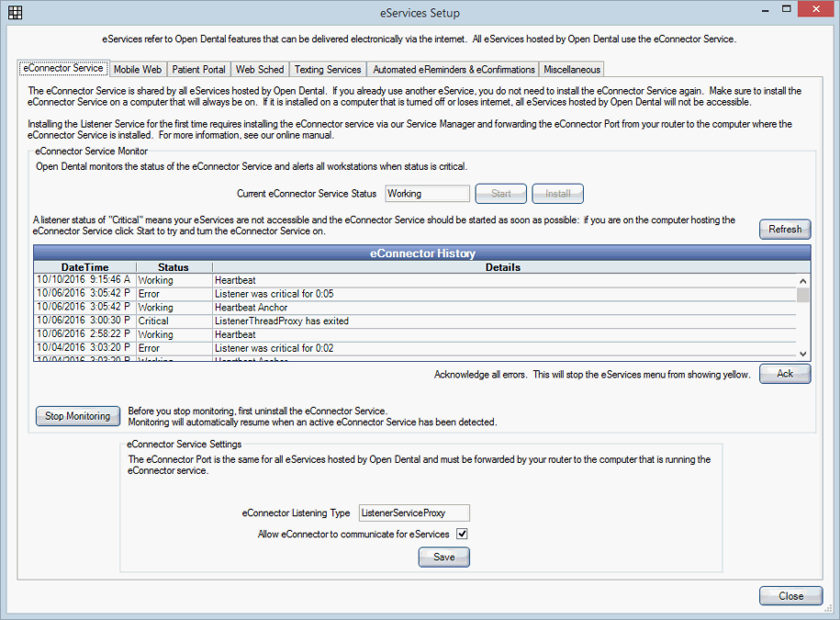Open the Mobile Web tab
840x620 pixels.
(138, 70)
